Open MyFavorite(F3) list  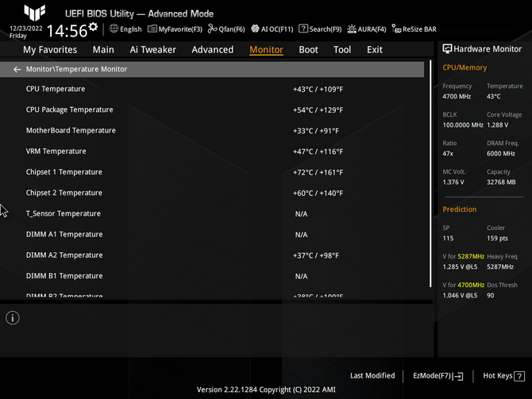[x=175, y=29]
